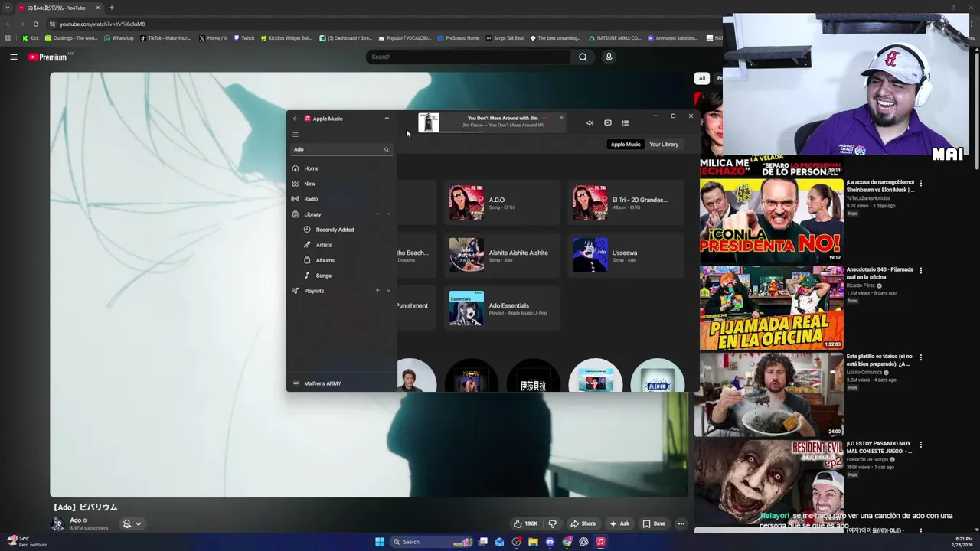Click the now playing album artwork
The width and height of the screenshot is (980, 551).
pos(429,122)
